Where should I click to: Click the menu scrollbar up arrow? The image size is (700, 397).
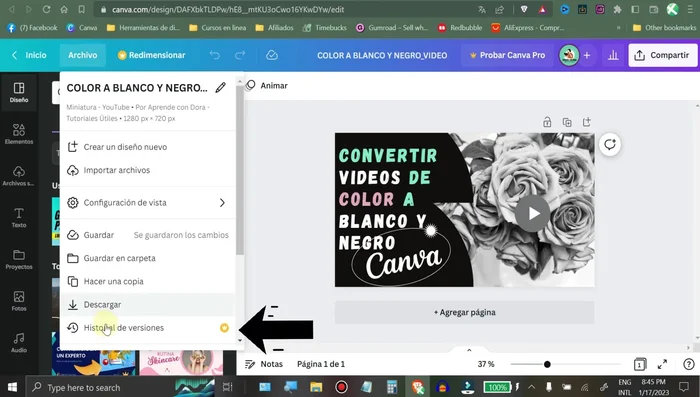point(240,81)
